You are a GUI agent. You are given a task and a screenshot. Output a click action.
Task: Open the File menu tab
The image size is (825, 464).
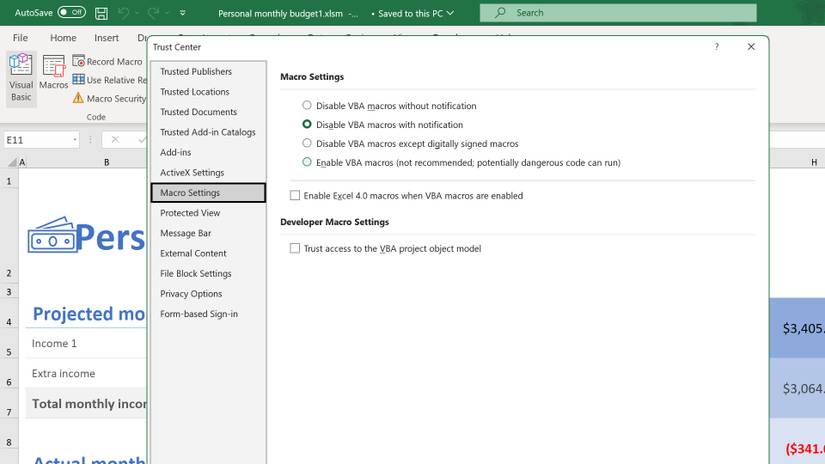[x=20, y=38]
